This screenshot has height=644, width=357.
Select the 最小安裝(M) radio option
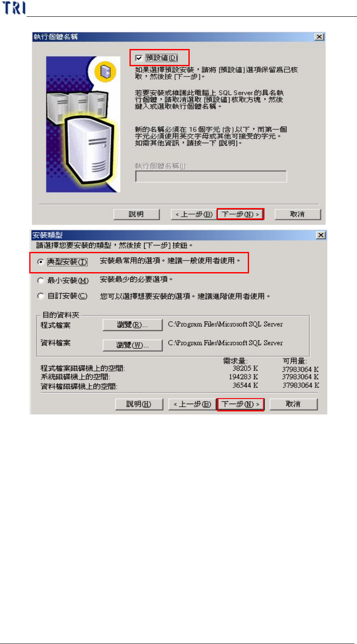[41, 281]
